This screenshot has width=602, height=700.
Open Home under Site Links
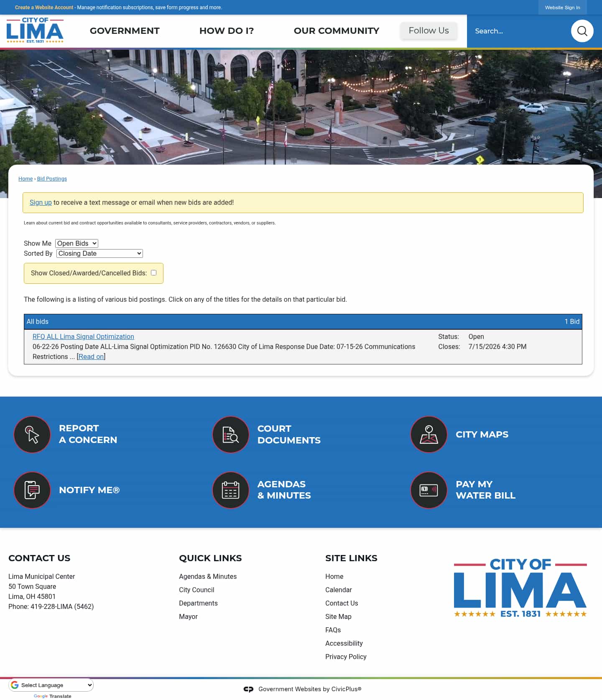(334, 576)
